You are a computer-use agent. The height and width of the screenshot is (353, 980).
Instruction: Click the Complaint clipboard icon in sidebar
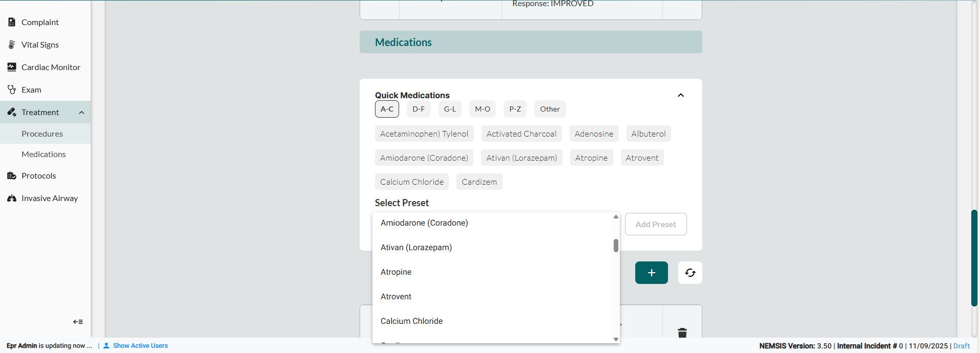pyautogui.click(x=12, y=22)
